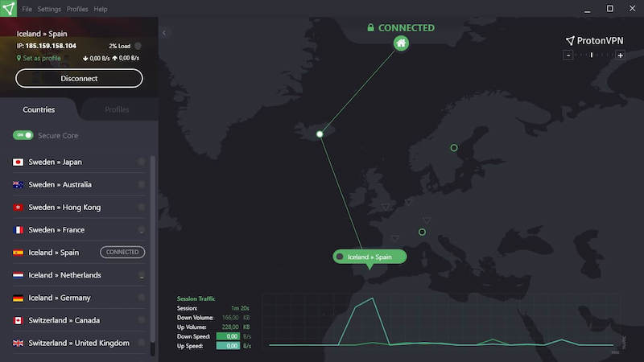Image resolution: width=644 pixels, height=362 pixels.
Task: Click the Up Volume value 228,00
Action: [230, 327]
